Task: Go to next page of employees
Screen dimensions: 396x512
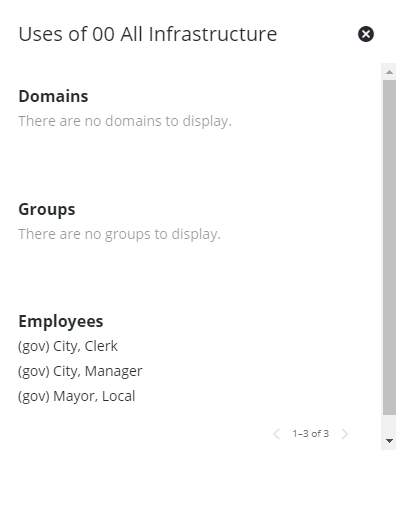Action: 345,434
